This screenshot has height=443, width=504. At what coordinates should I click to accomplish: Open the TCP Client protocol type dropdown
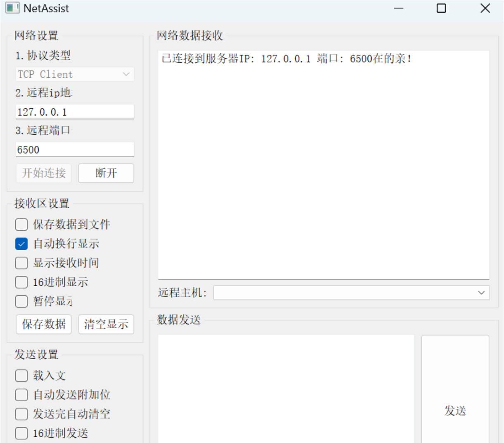[x=75, y=74]
